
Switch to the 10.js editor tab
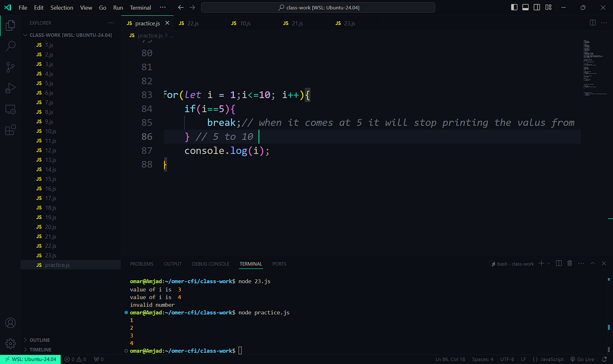click(x=251, y=23)
